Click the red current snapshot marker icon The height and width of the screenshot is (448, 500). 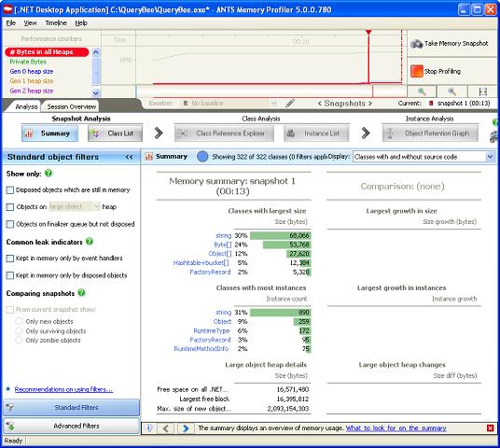click(x=431, y=103)
